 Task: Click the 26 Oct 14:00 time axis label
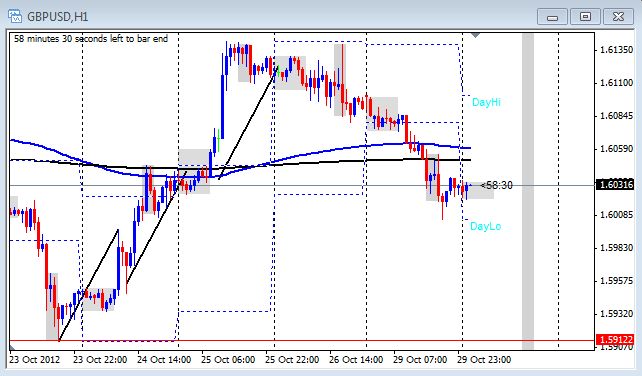click(356, 360)
